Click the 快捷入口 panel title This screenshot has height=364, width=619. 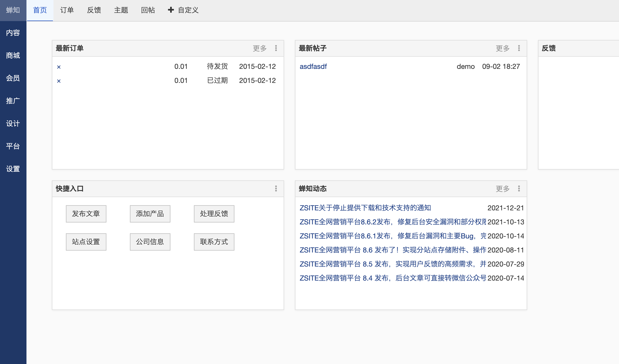pyautogui.click(x=69, y=189)
